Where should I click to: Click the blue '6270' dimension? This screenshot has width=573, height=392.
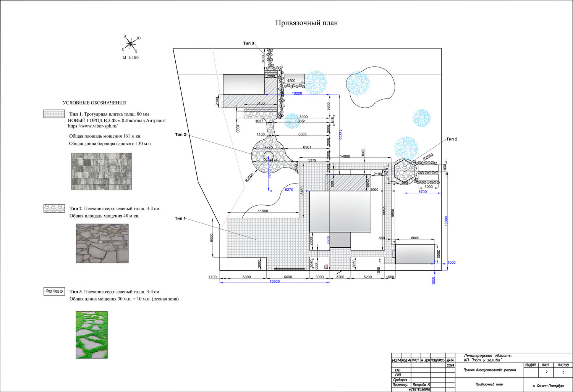click(x=289, y=190)
